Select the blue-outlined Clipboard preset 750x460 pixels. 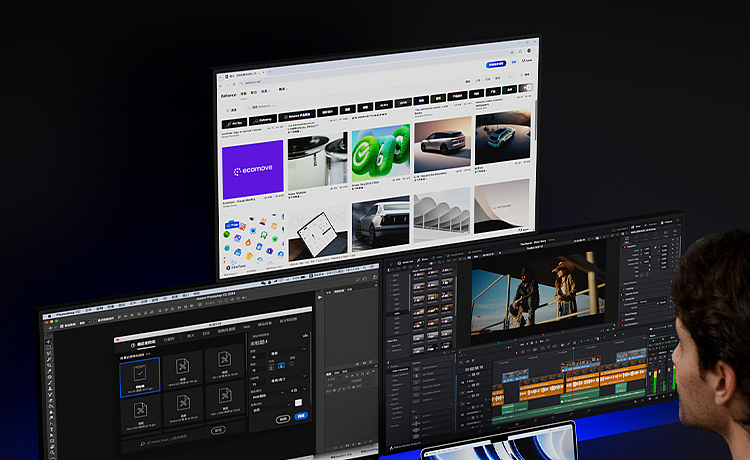[140, 377]
